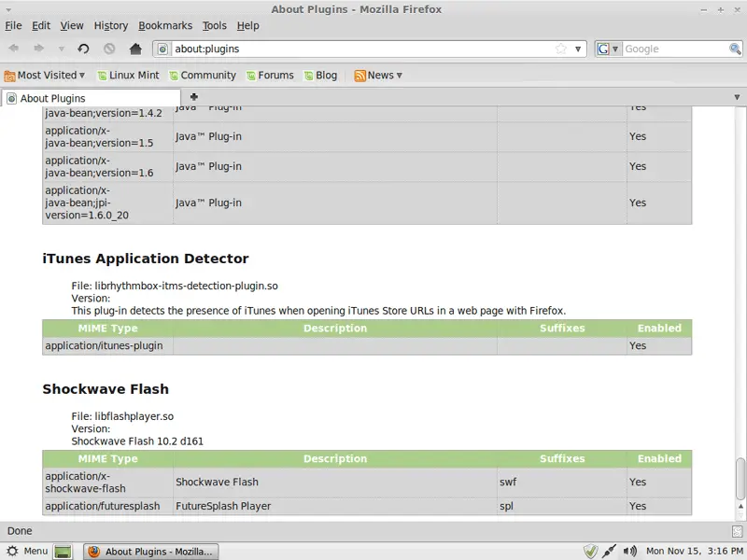
Task: Click the update manager shield icon
Action: pyautogui.click(x=590, y=551)
